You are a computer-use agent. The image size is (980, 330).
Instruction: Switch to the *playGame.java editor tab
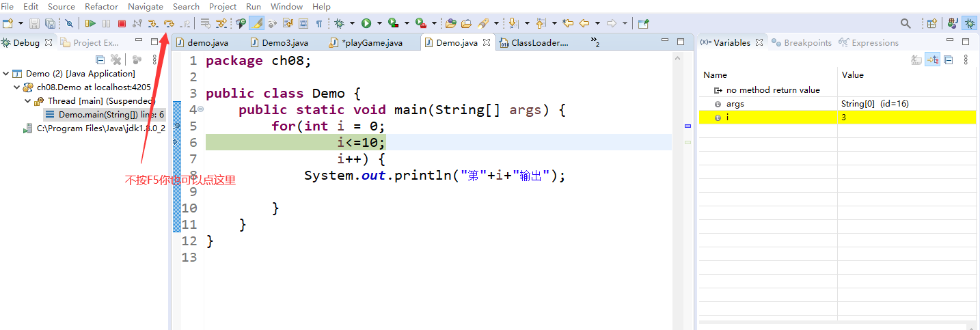click(x=366, y=42)
